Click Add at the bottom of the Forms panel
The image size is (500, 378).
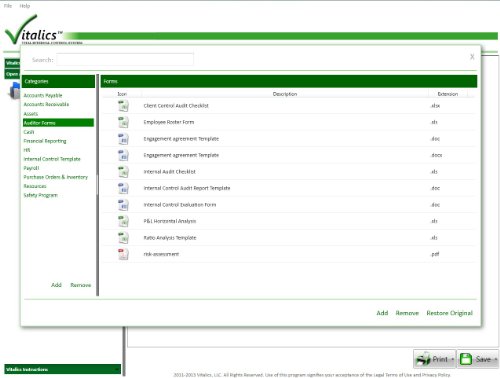point(382,313)
